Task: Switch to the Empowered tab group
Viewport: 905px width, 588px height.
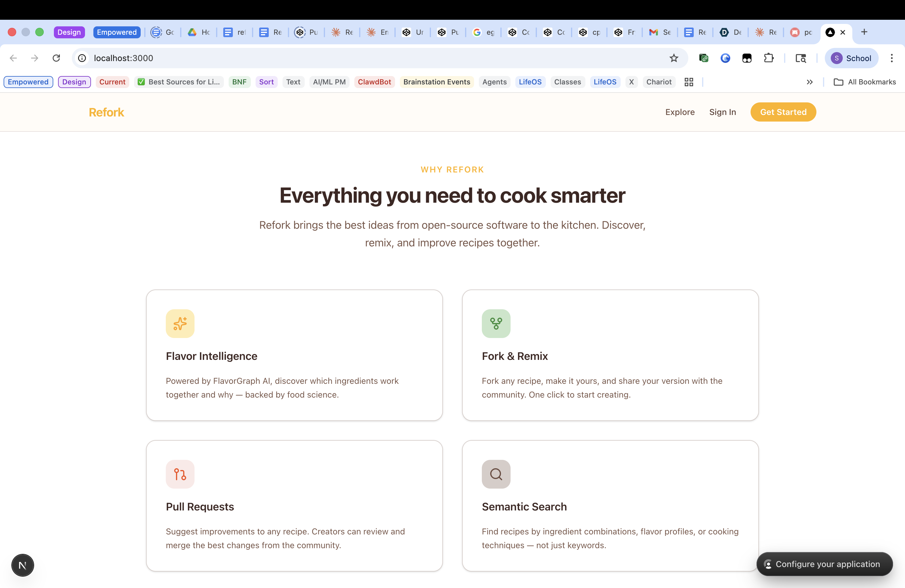Action: pyautogui.click(x=116, y=32)
